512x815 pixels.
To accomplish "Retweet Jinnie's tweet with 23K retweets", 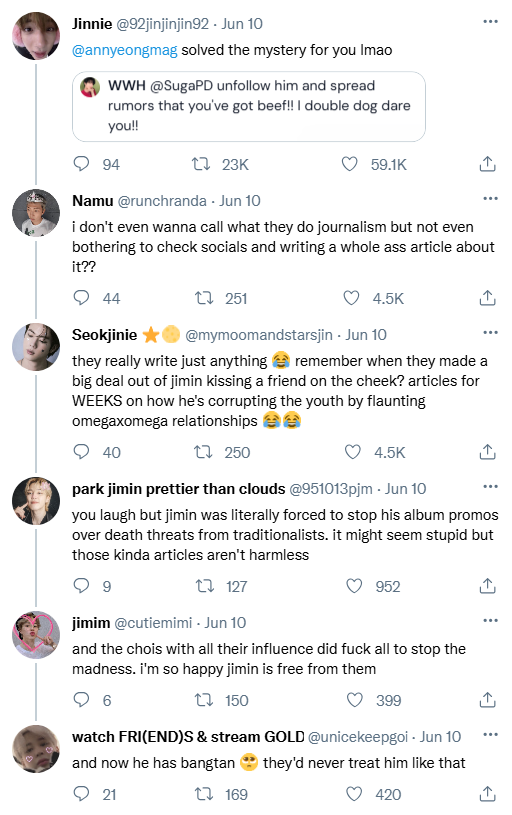I will click(x=201, y=164).
